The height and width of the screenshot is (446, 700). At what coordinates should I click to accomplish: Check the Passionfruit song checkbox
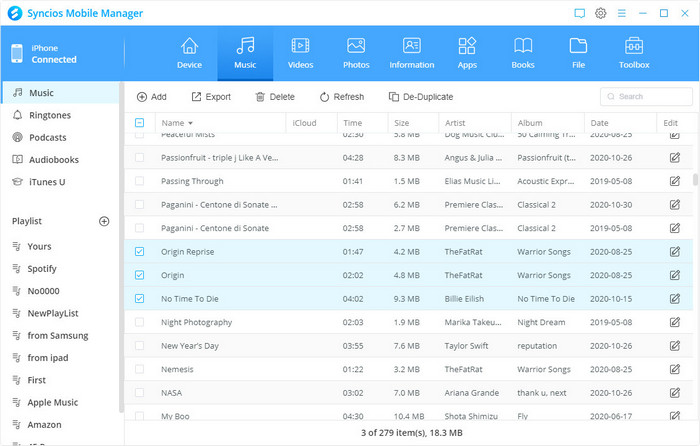pyautogui.click(x=139, y=158)
